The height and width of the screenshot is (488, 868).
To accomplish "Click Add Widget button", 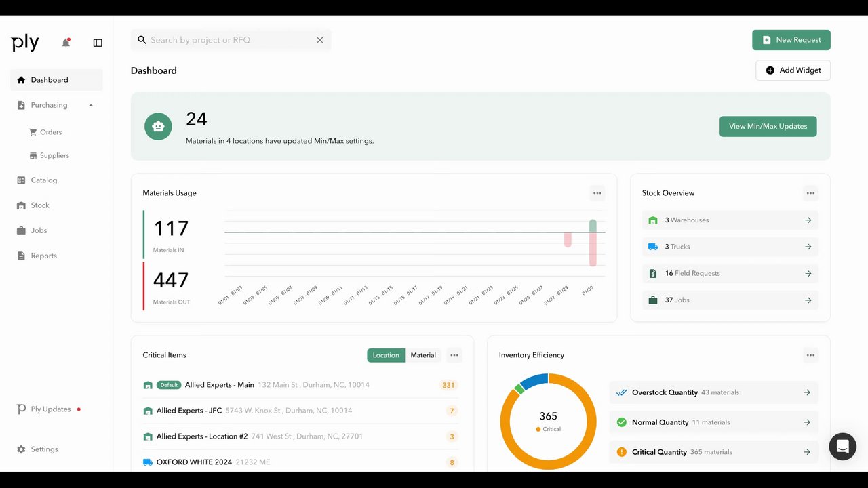I will click(793, 70).
